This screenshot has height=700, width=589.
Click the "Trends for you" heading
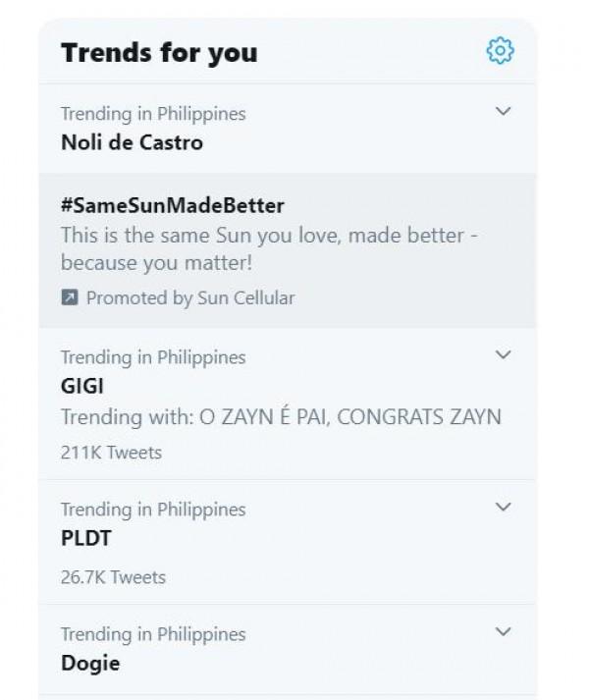(x=159, y=52)
